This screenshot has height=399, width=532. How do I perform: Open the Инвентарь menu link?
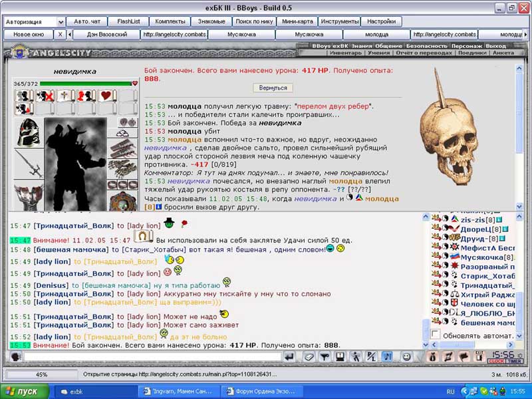pyautogui.click(x=345, y=53)
